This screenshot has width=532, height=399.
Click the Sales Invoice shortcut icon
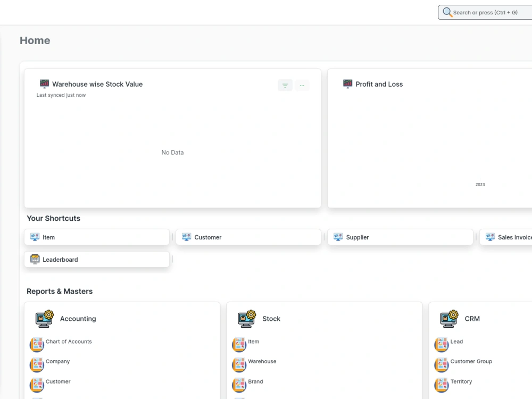[x=490, y=237]
